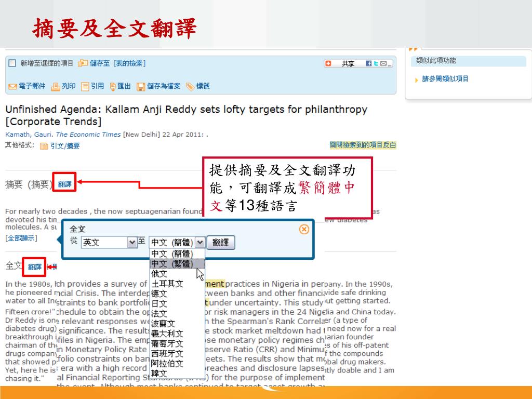This screenshot has height=399, width=532.
Task: Select 德文 from language list
Action: pos(177,294)
